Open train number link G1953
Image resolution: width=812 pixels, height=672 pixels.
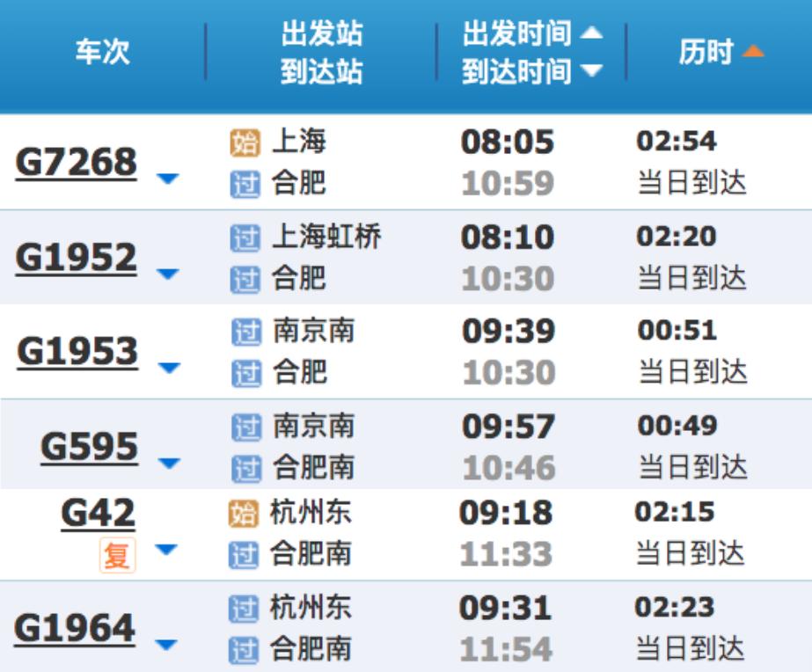click(x=77, y=352)
